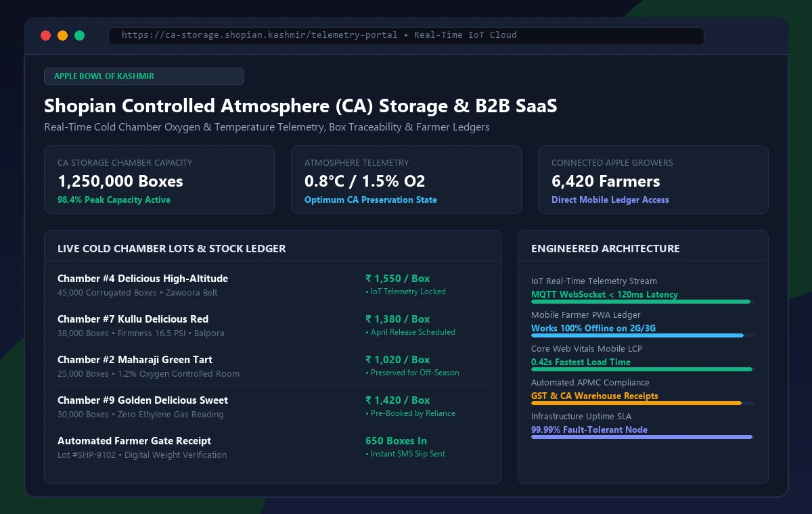This screenshot has width=812, height=514.
Task: Click the ₹ 1,420 / Box price
Action: pos(398,400)
